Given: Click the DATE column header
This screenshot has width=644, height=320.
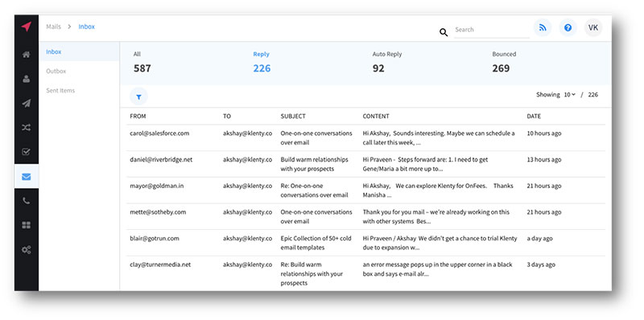Looking at the screenshot, I should click(534, 117).
